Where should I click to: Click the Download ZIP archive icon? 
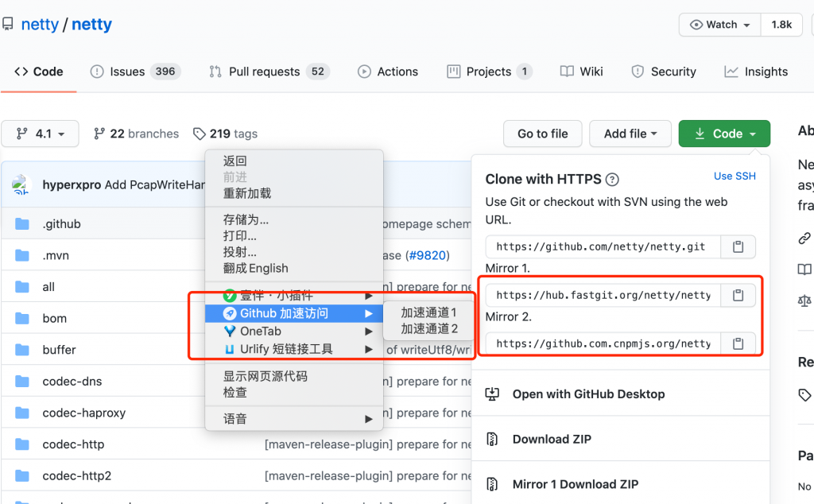[x=493, y=440]
